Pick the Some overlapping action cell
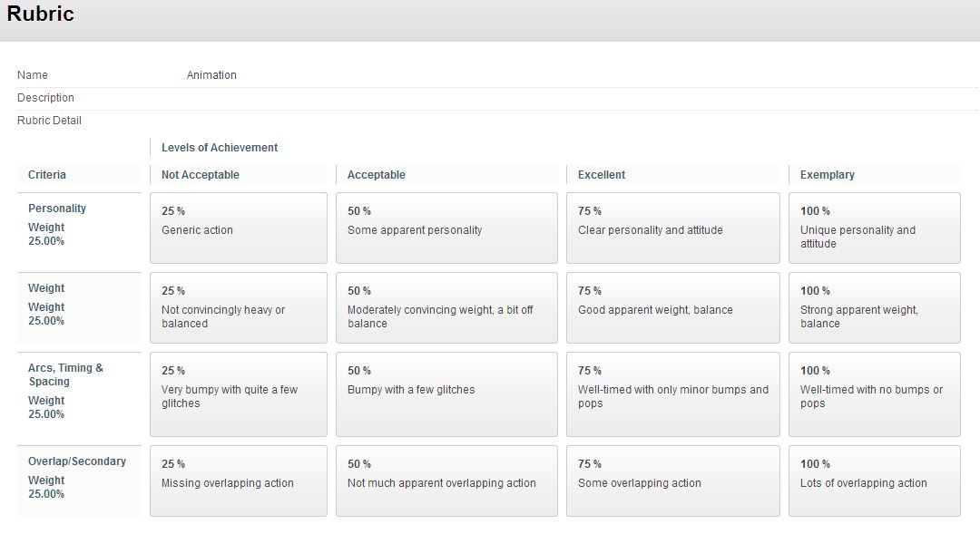This screenshot has height=534, width=980. click(x=671, y=481)
